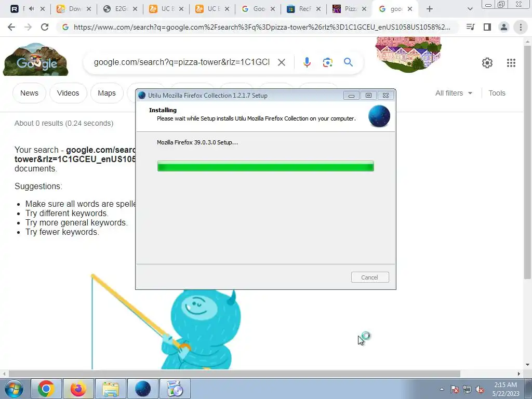Open the Google apps grid
This screenshot has height=399, width=532.
click(511, 63)
